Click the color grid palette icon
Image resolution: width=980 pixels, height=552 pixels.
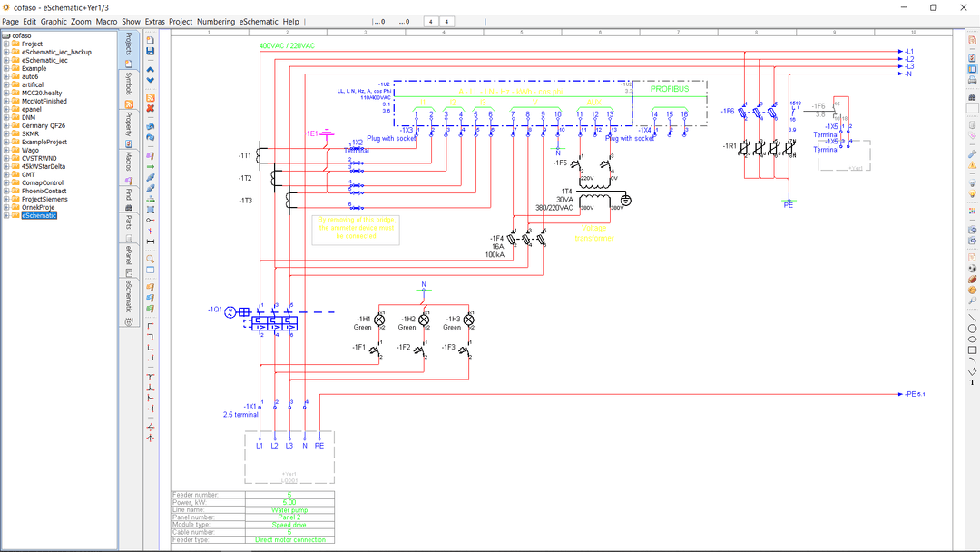(972, 212)
